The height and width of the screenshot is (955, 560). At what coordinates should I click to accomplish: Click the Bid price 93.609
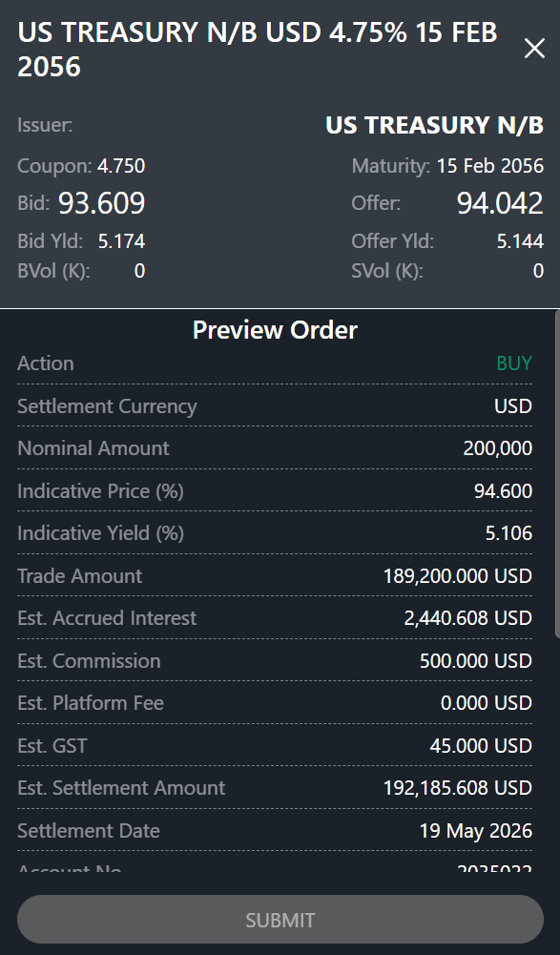click(x=102, y=203)
